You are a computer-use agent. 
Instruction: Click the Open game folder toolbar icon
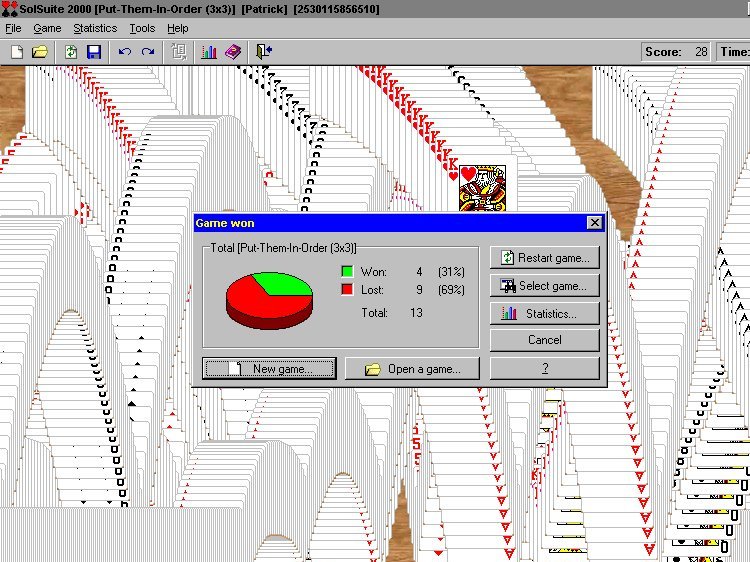[40, 52]
